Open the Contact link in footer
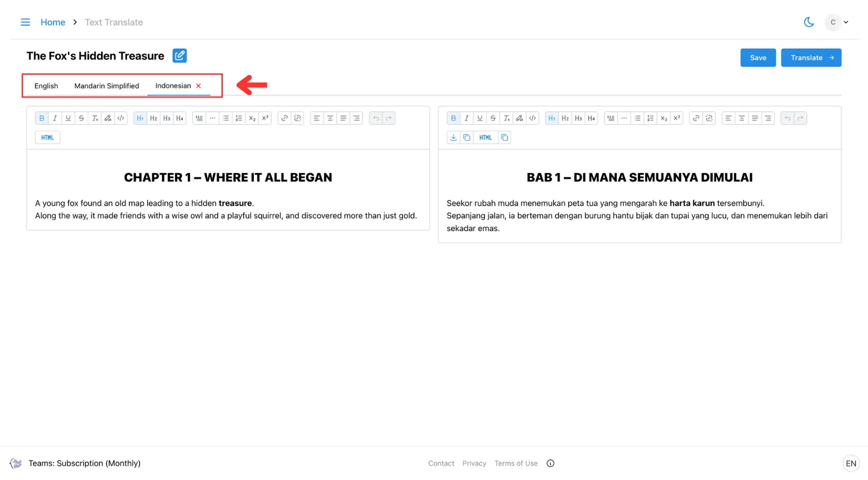The height and width of the screenshot is (480, 868). point(441,463)
